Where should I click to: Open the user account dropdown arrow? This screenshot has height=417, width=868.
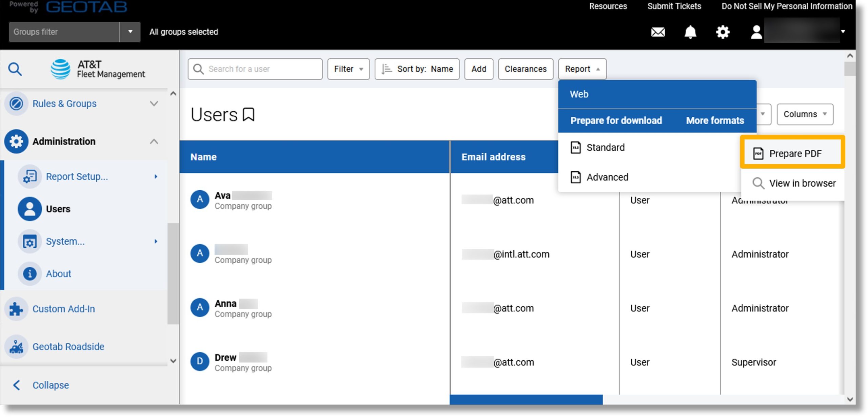tap(843, 32)
